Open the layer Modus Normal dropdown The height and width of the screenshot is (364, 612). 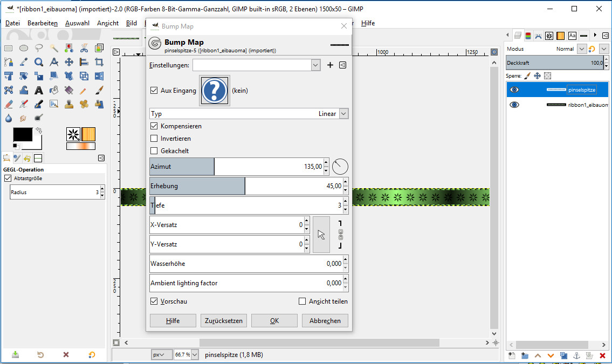tap(581, 49)
